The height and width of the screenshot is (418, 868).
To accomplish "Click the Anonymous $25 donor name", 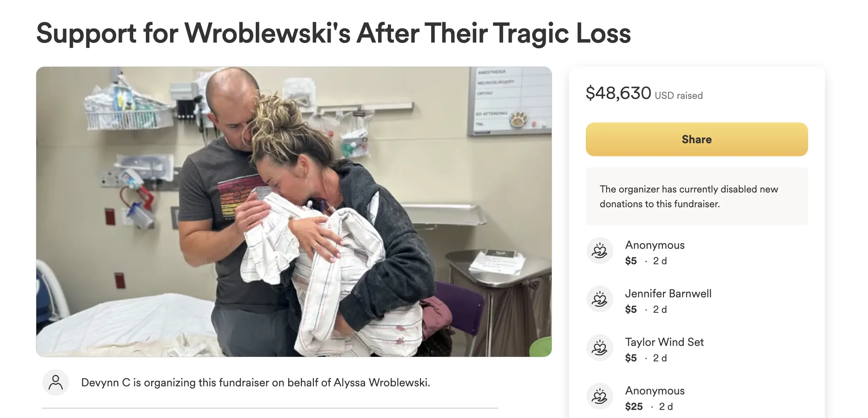I will pyautogui.click(x=655, y=391).
